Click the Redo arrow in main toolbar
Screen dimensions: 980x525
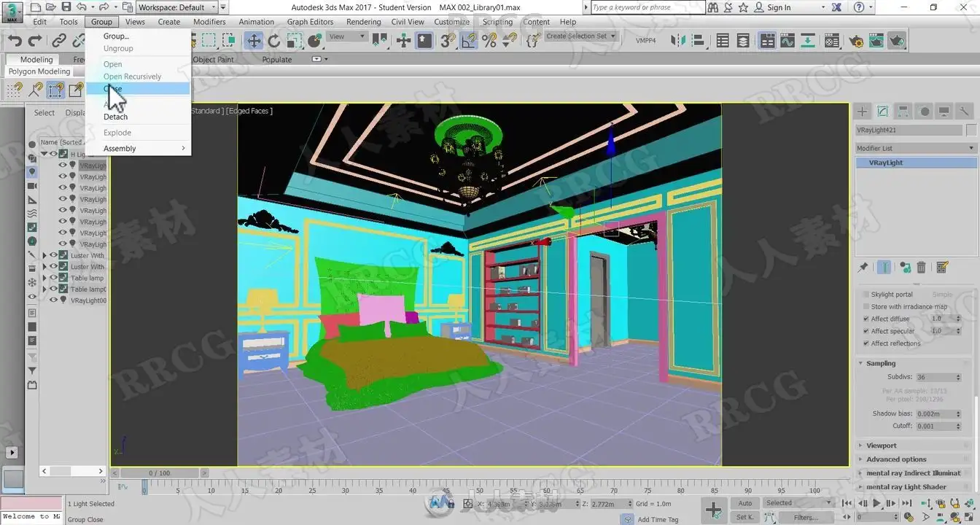click(x=34, y=41)
